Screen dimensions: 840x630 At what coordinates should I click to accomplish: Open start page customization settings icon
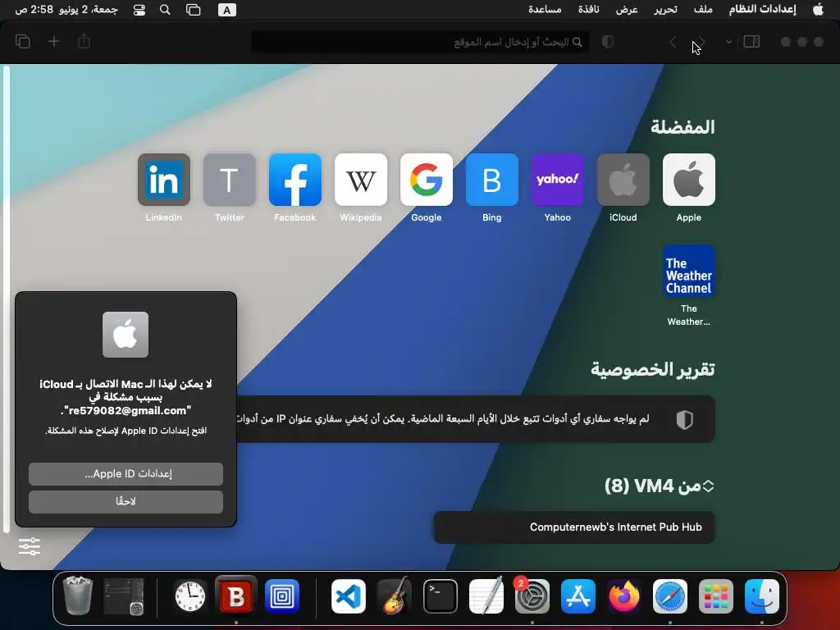click(30, 546)
